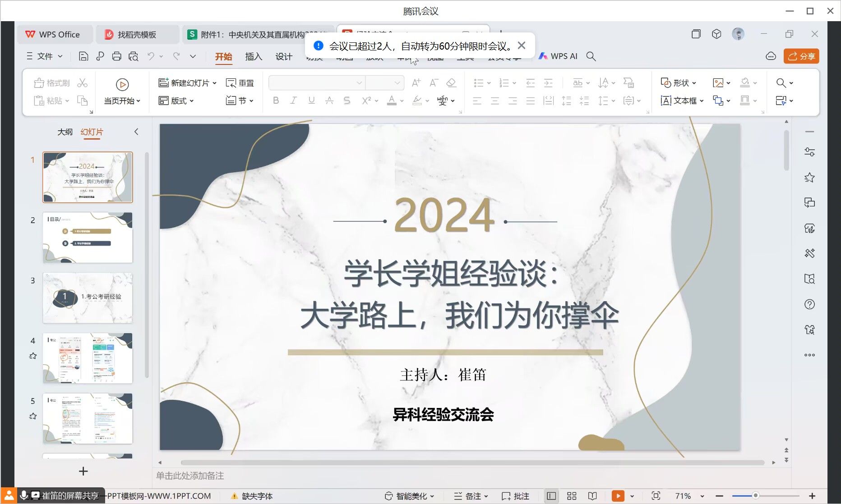The height and width of the screenshot is (504, 841).
Task: Toggle reading view in status bar
Action: pyautogui.click(x=592, y=496)
